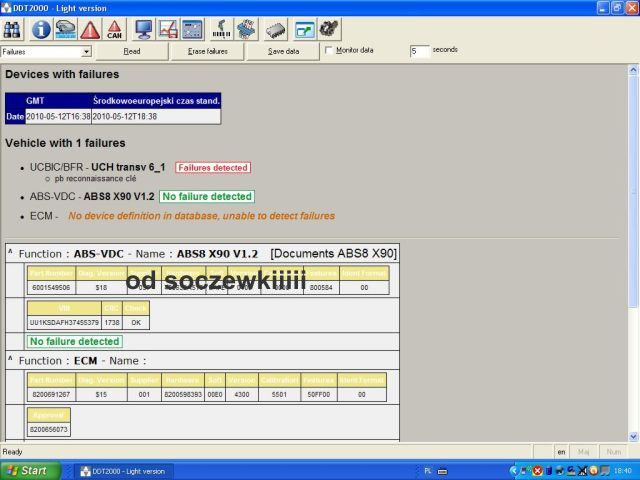The image size is (640, 480).
Task: Click the ECM calibration 5501 cell
Action: (x=279, y=394)
